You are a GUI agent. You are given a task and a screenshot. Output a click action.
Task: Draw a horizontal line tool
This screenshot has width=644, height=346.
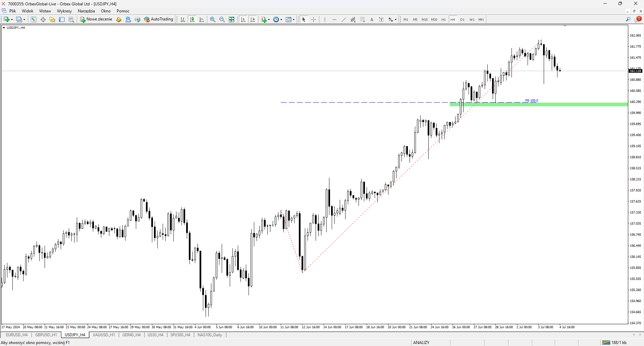tap(334, 19)
